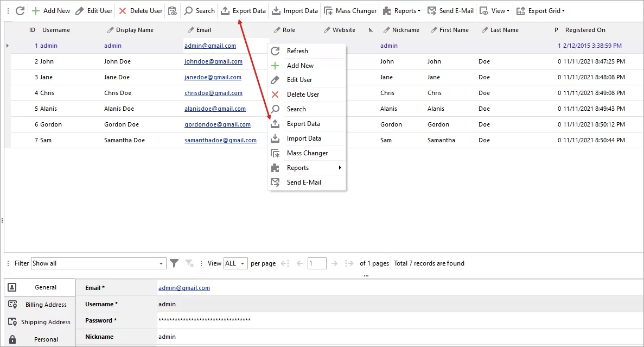
Task: Apply the filter using the funnel icon
Action: coord(174,263)
